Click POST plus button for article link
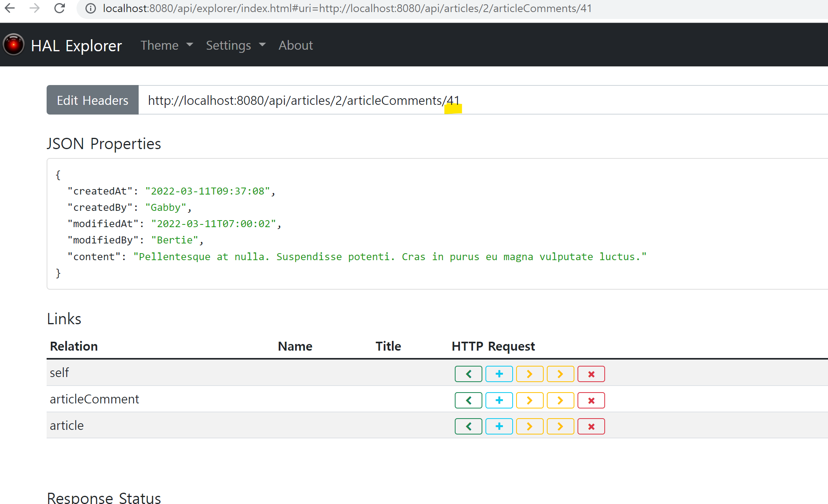Image resolution: width=828 pixels, height=504 pixels. pos(499,426)
